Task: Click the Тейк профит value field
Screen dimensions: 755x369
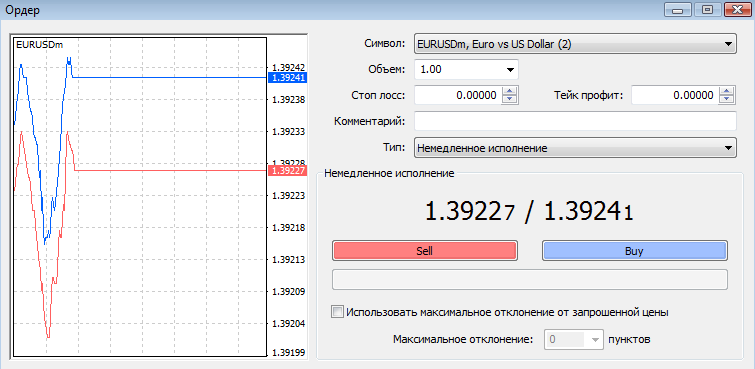Action: pos(675,95)
